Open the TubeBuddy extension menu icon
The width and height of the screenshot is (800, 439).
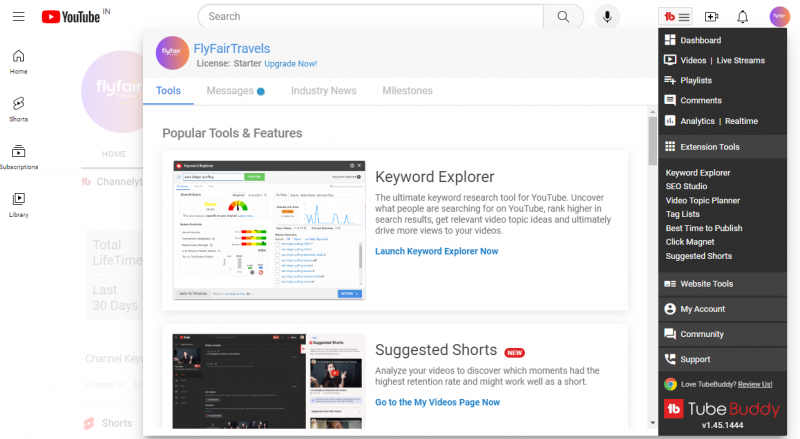pyautogui.click(x=676, y=17)
